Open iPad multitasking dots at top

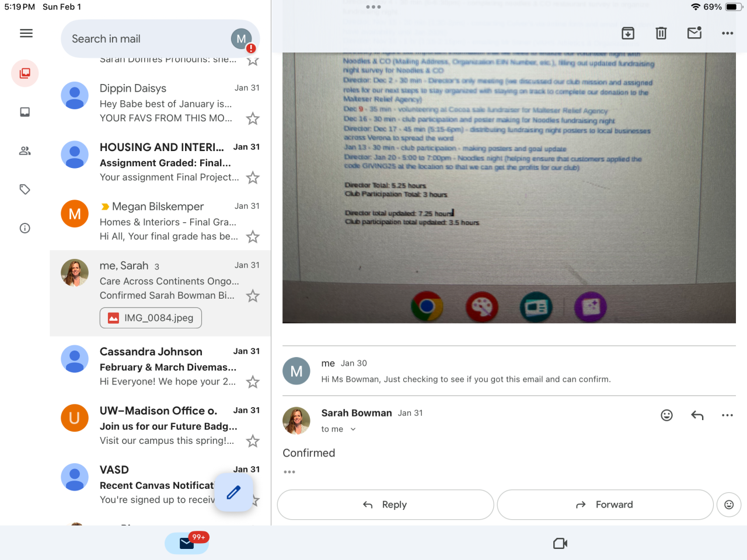pyautogui.click(x=373, y=7)
